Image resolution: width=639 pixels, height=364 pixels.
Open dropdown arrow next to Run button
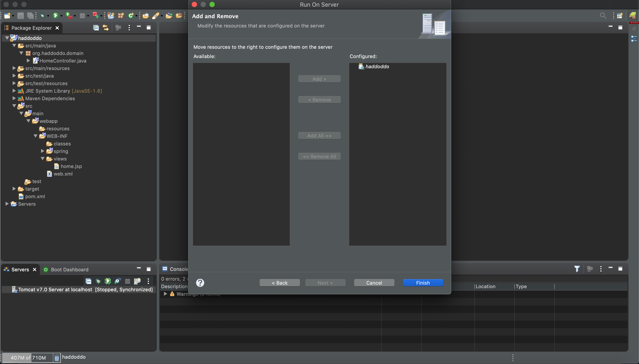click(x=61, y=16)
